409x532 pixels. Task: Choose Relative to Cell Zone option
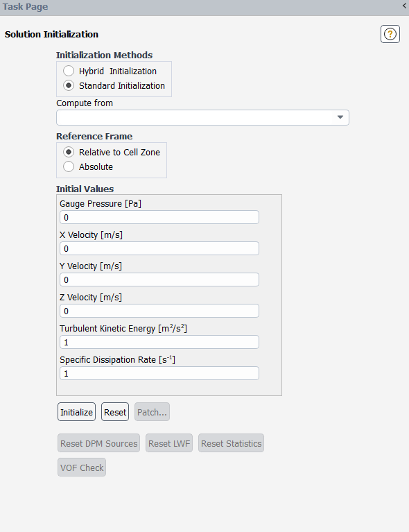pyautogui.click(x=69, y=152)
